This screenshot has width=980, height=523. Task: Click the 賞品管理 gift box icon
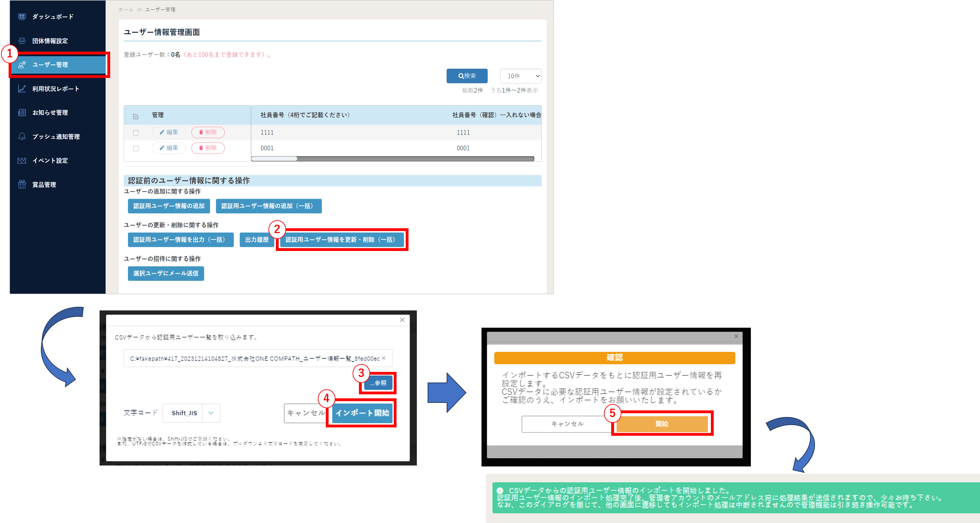pos(22,184)
